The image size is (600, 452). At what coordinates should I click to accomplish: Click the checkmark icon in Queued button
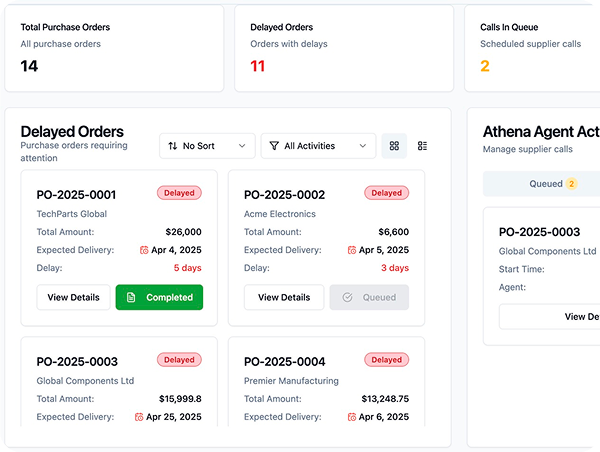(347, 297)
